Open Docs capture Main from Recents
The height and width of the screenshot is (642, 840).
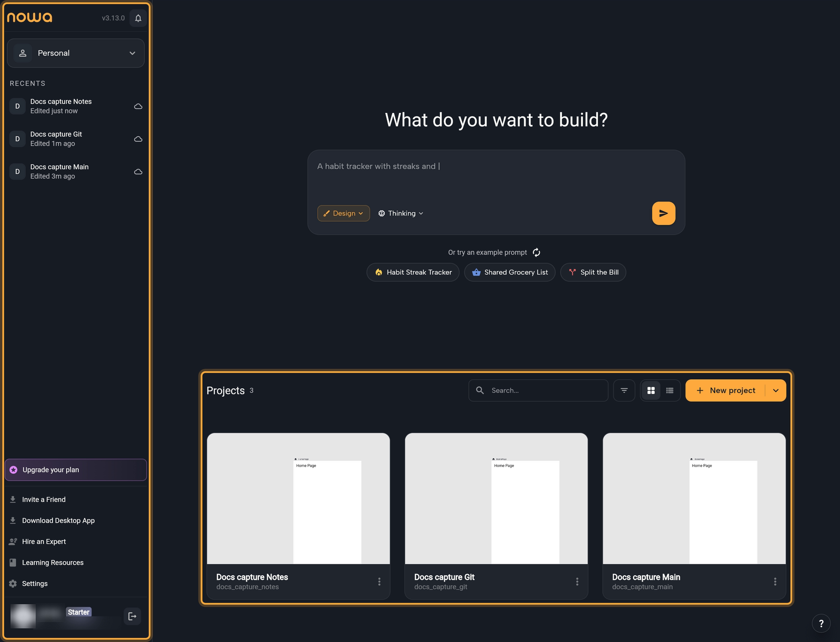[76, 171]
